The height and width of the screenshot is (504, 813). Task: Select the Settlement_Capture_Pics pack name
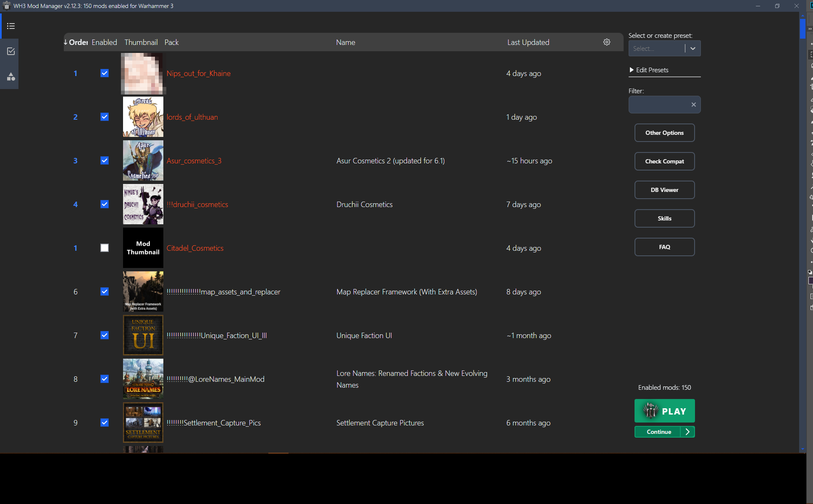pos(214,423)
